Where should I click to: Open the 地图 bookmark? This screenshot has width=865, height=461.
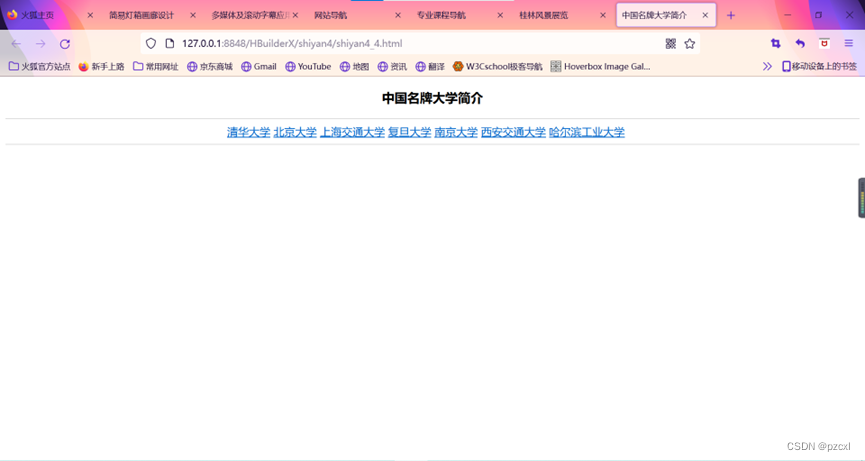click(354, 66)
